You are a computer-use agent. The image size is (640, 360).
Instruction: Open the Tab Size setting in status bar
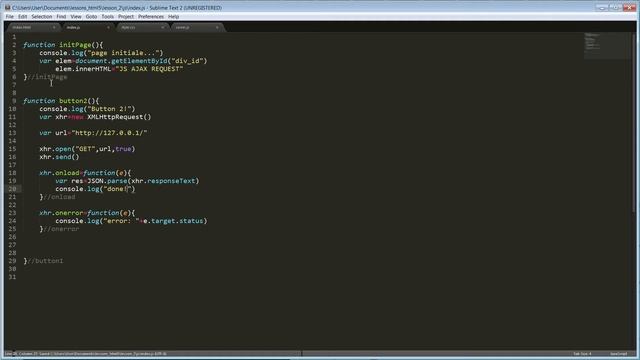click(x=582, y=354)
